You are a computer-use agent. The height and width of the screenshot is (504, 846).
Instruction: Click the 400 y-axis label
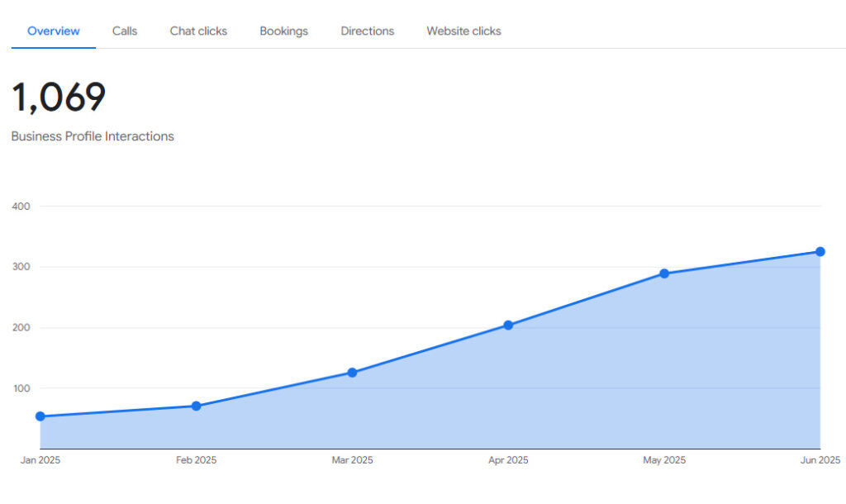(x=21, y=207)
